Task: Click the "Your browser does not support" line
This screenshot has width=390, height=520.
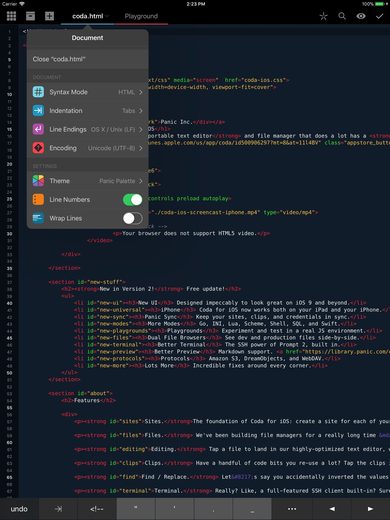Action: tap(191, 233)
